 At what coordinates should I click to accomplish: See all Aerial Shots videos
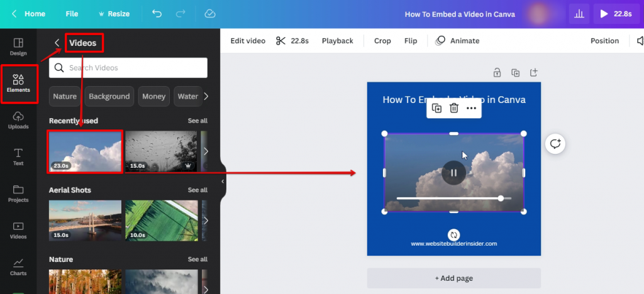[x=197, y=190]
